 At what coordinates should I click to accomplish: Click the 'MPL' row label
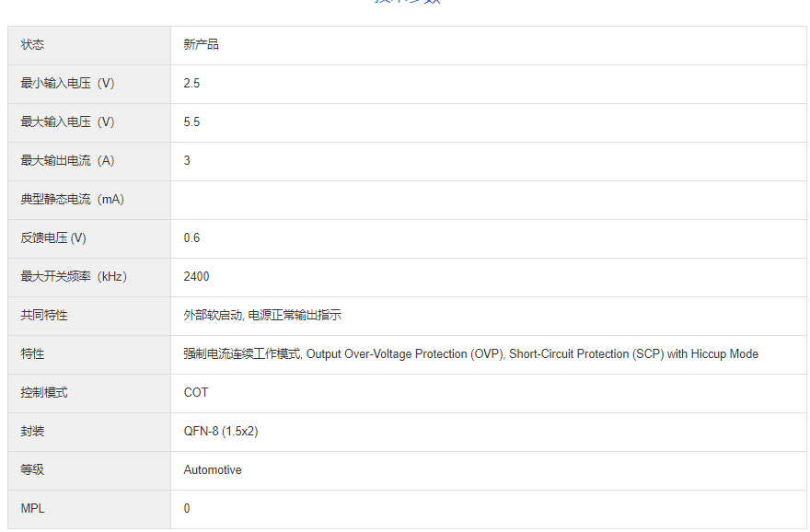click(x=32, y=509)
